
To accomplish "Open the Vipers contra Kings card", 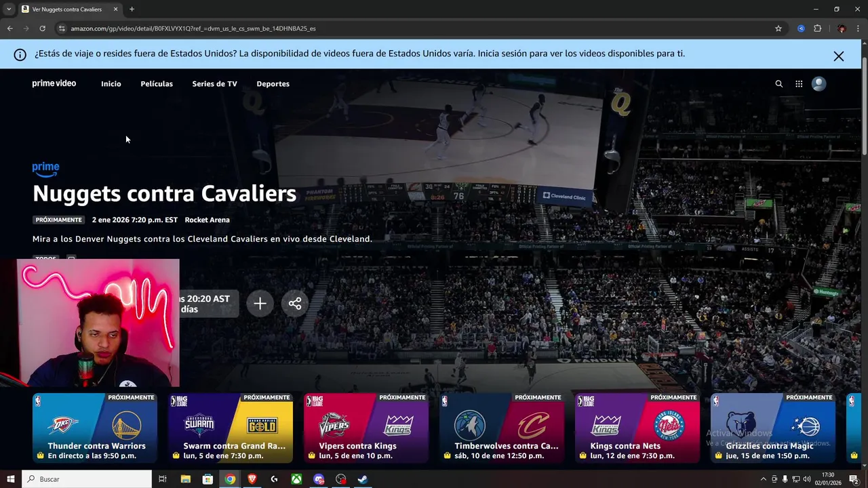I will [x=366, y=428].
